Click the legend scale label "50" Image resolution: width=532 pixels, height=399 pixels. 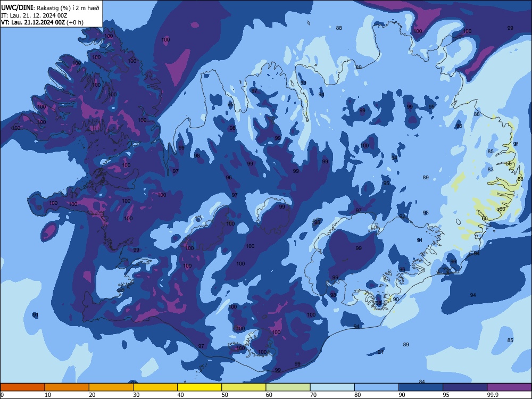225,395
